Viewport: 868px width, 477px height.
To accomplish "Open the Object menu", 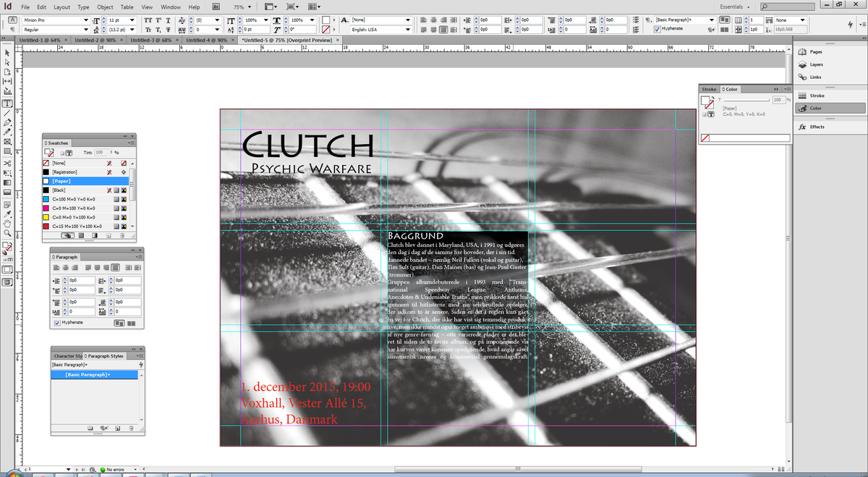I will [105, 7].
